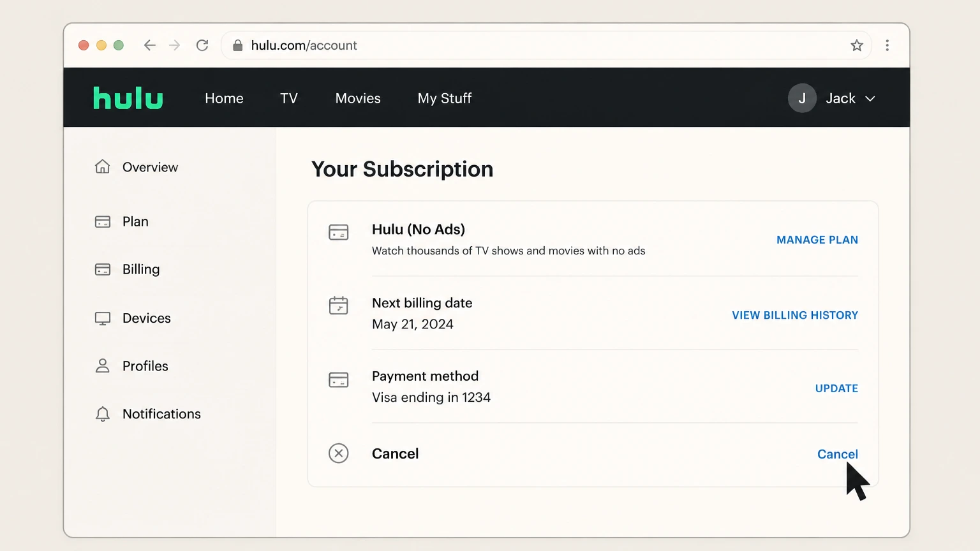The width and height of the screenshot is (980, 551).
Task: Click VIEW BILLING HISTORY
Action: [x=795, y=315]
